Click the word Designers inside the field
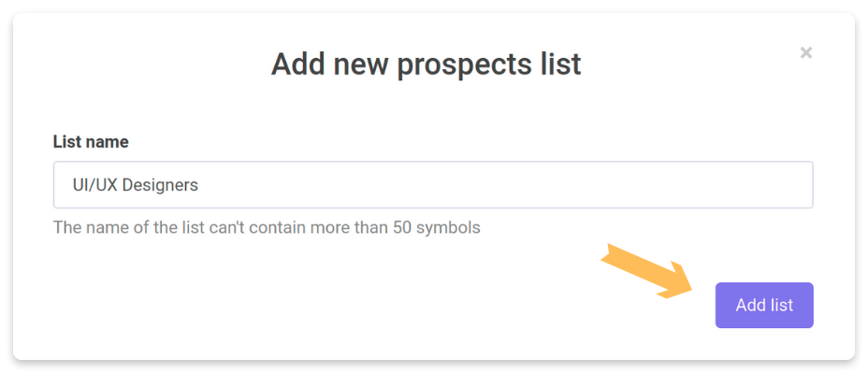The height and width of the screenshot is (373, 868). (x=159, y=185)
